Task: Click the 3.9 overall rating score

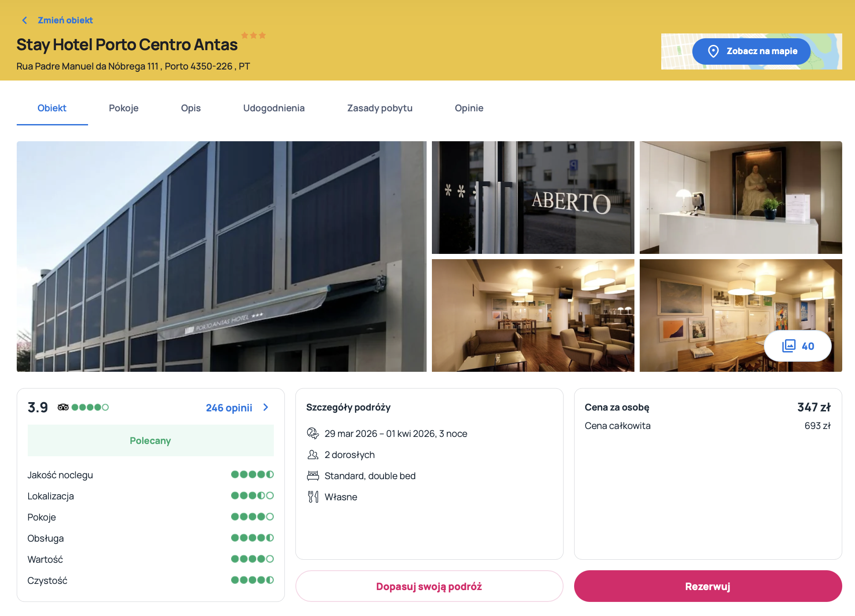Action: point(38,407)
